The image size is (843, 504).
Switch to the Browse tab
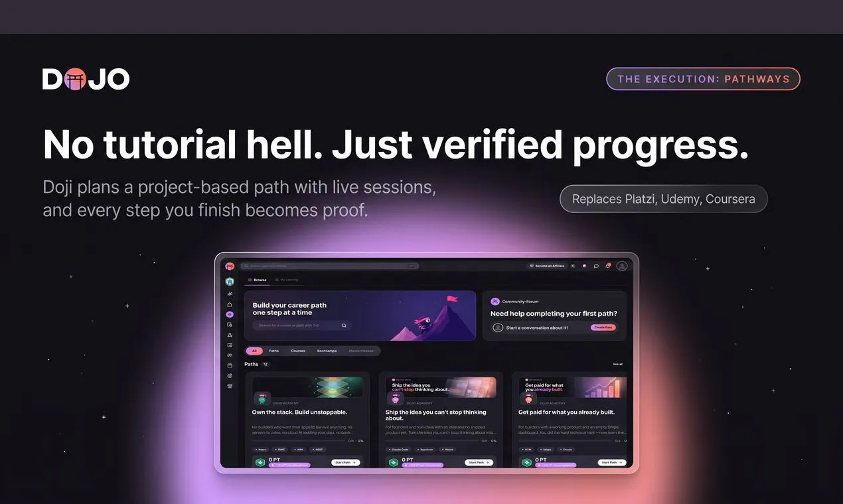coord(257,280)
